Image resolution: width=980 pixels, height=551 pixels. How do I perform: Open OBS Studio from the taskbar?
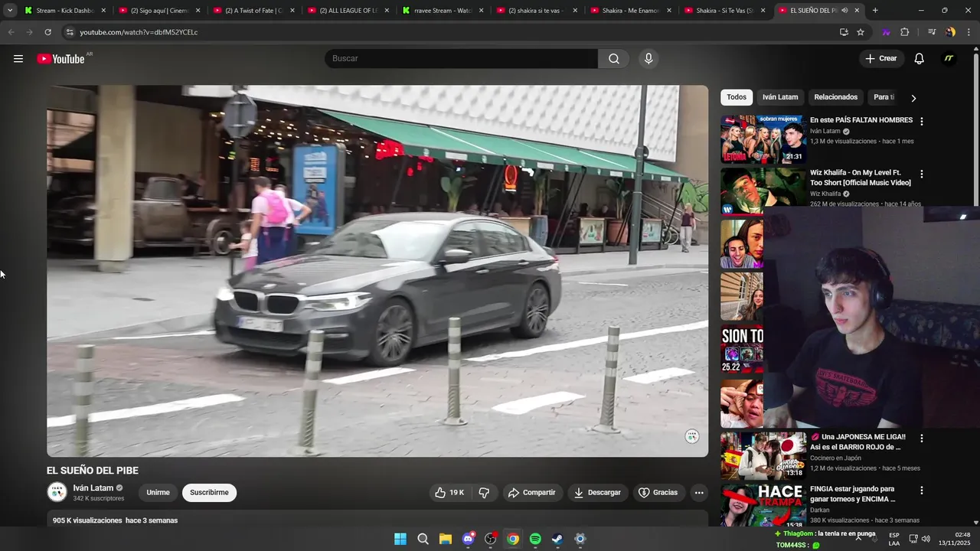tap(490, 539)
